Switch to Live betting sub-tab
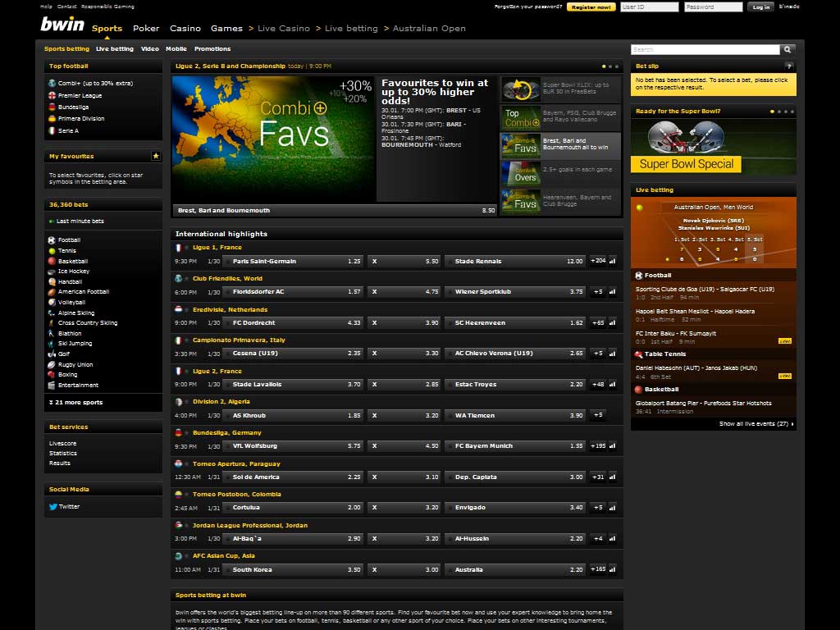Viewport: 840px width, 630px height. tap(115, 48)
